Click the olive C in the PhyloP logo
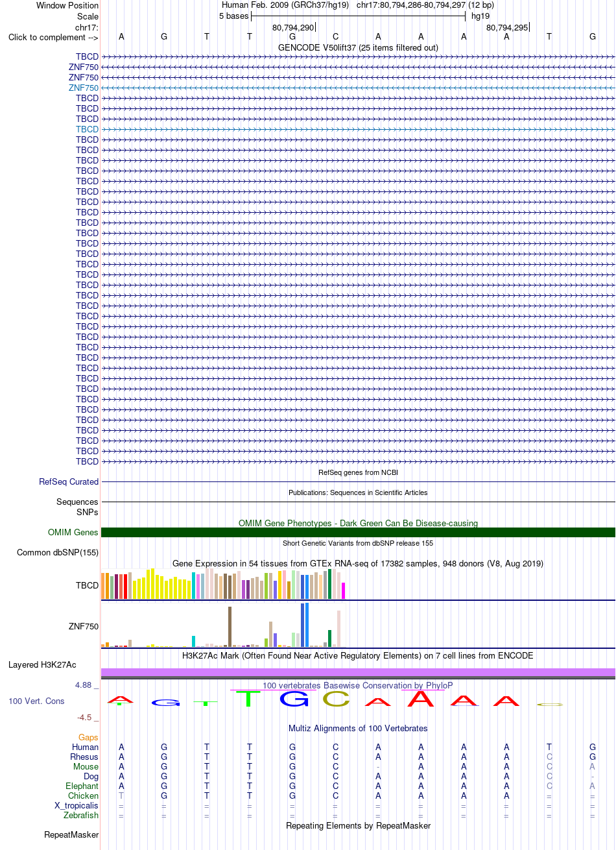The image size is (616, 850). click(336, 699)
